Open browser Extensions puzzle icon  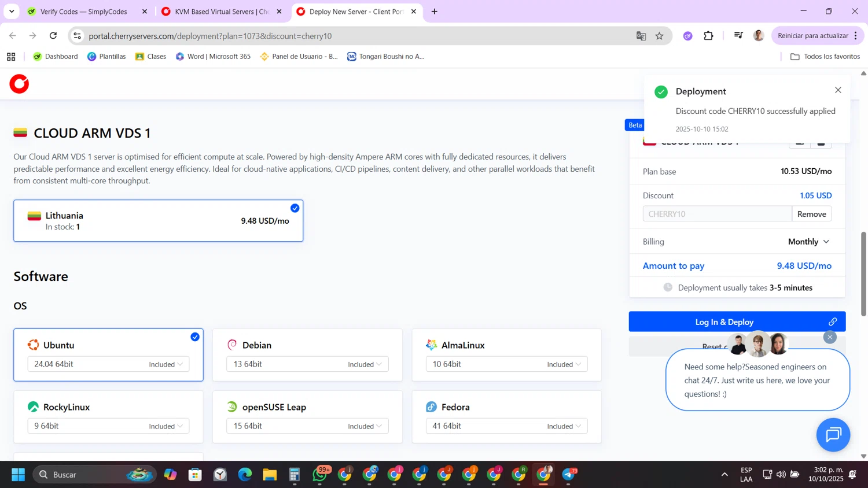point(708,36)
